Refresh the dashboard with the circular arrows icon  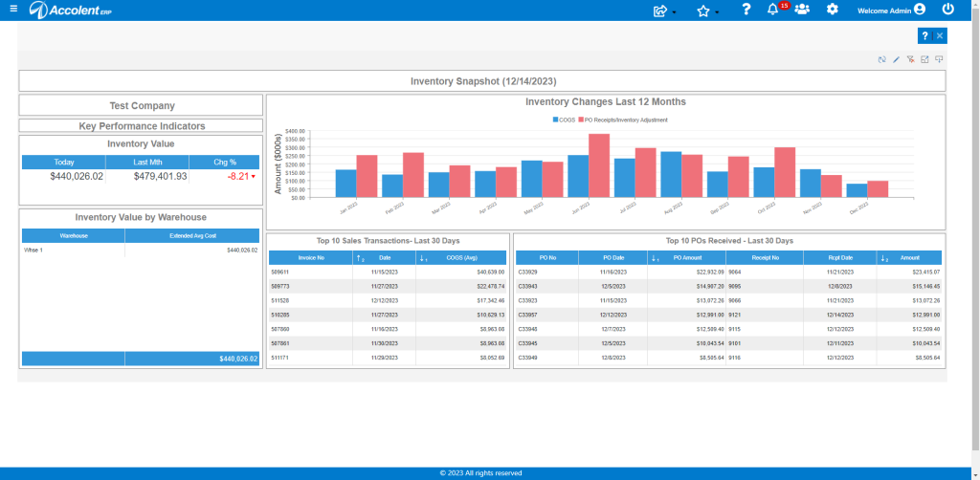(881, 59)
